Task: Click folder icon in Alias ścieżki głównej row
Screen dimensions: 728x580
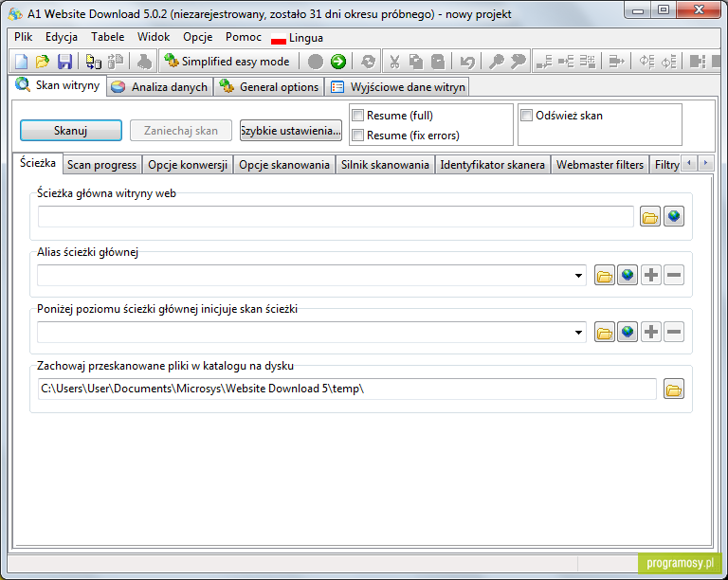Action: pyautogui.click(x=605, y=275)
